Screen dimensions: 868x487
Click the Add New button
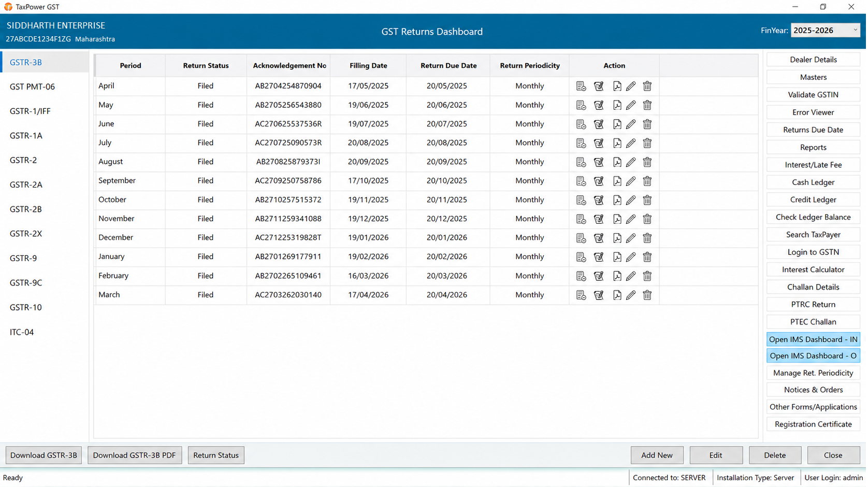point(657,455)
